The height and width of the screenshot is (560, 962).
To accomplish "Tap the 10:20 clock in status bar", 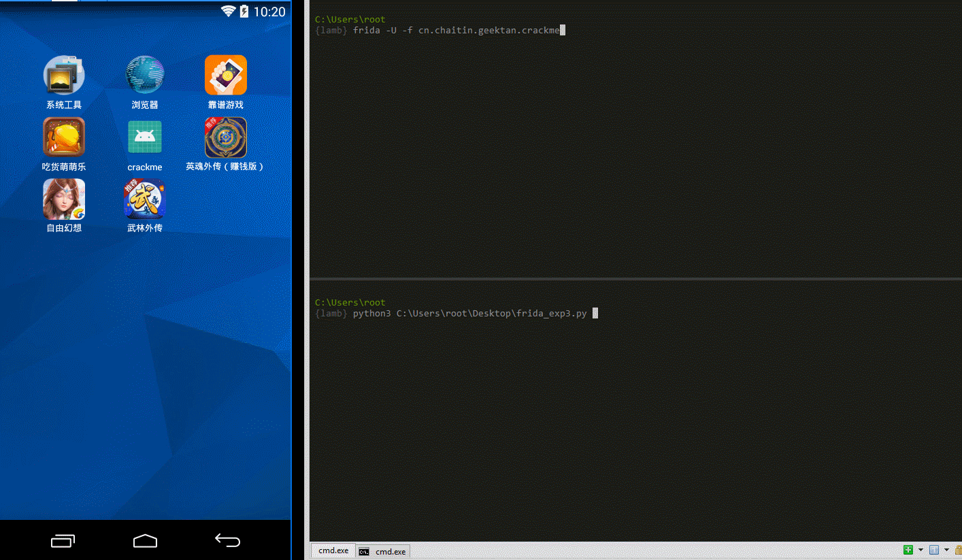I will [x=269, y=12].
